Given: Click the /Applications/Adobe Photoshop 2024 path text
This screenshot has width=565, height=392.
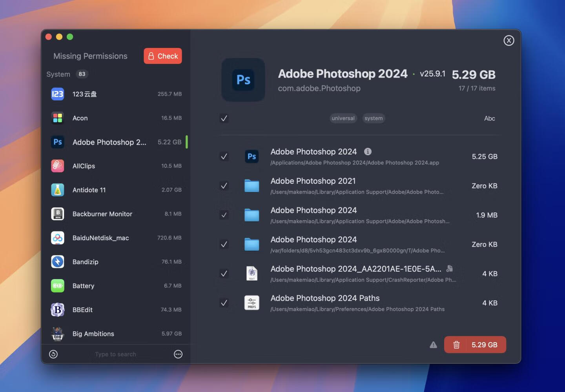Looking at the screenshot, I should (x=355, y=163).
